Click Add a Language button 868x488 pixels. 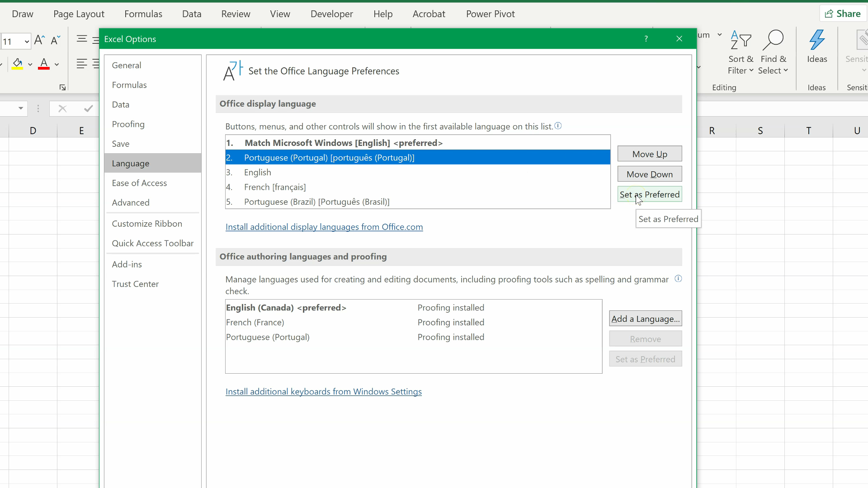tap(646, 318)
